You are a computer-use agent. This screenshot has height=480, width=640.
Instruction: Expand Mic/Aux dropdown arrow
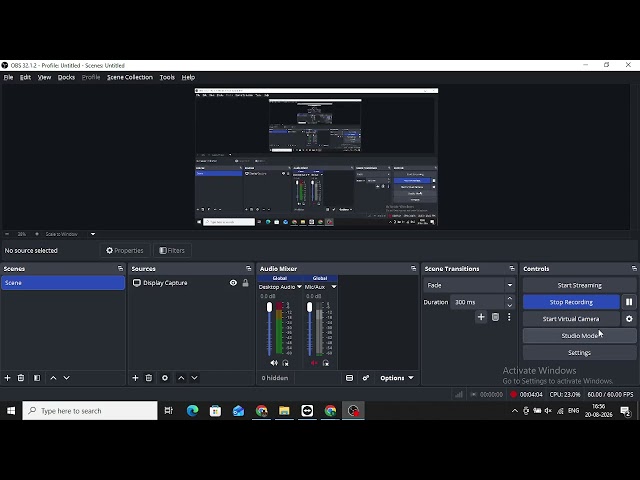click(x=334, y=287)
